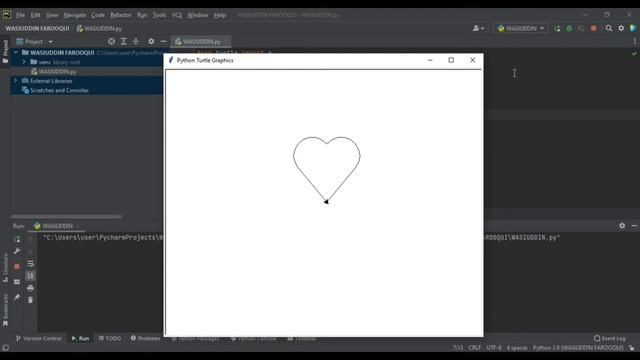Open the File menu
This screenshot has height=360, width=640.
click(x=20, y=15)
